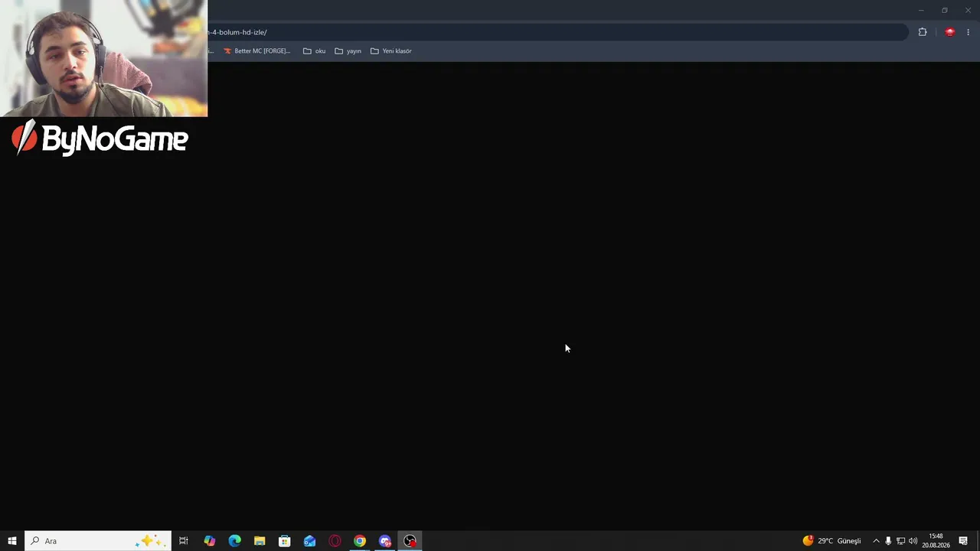980x551 pixels.
Task: Open the notification action center
Action: pos(963,541)
